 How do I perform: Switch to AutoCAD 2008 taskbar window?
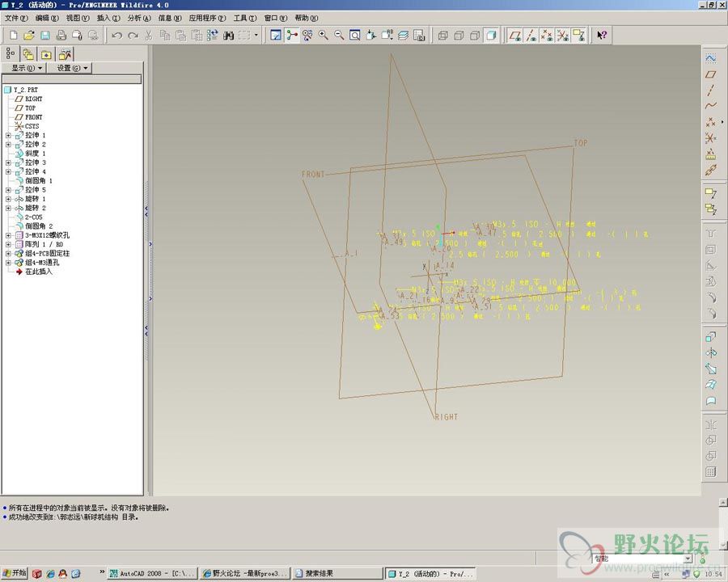tap(152, 574)
